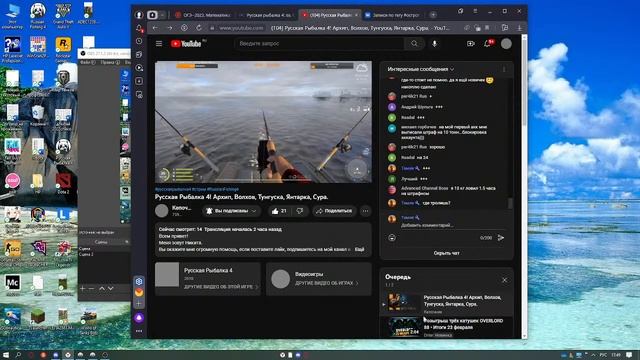The width and height of the screenshot is (640, 360).
Task: Click Поделиться share button
Action: 334,211
